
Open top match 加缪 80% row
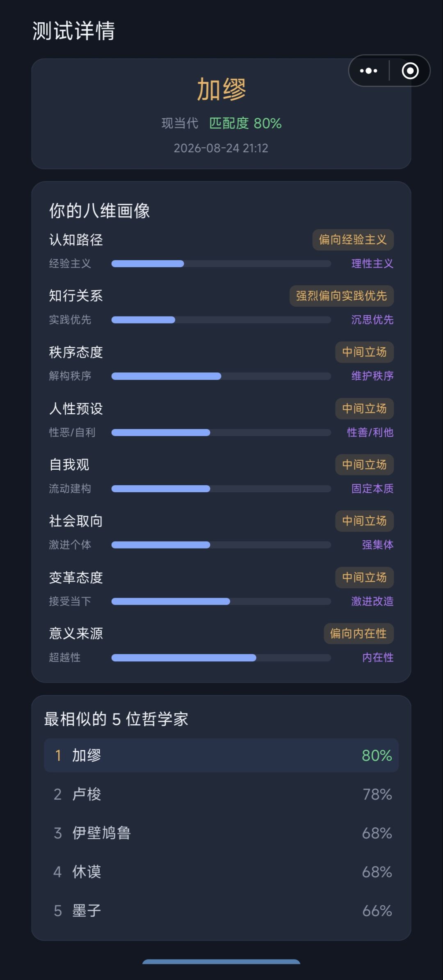pyautogui.click(x=221, y=755)
